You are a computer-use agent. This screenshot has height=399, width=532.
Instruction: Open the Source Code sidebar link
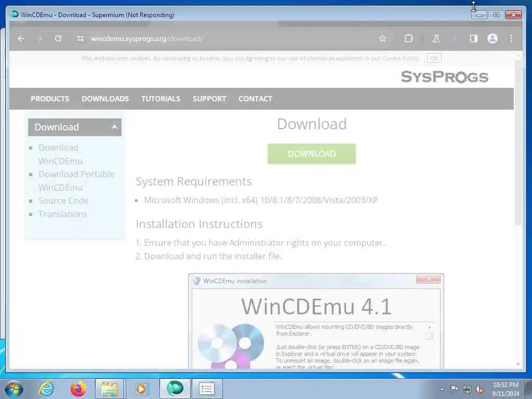63,201
